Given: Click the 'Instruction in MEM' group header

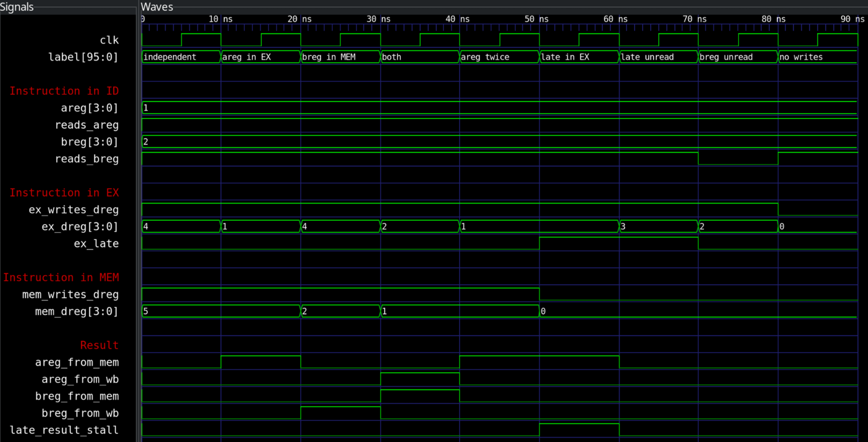Looking at the screenshot, I should pyautogui.click(x=61, y=277).
